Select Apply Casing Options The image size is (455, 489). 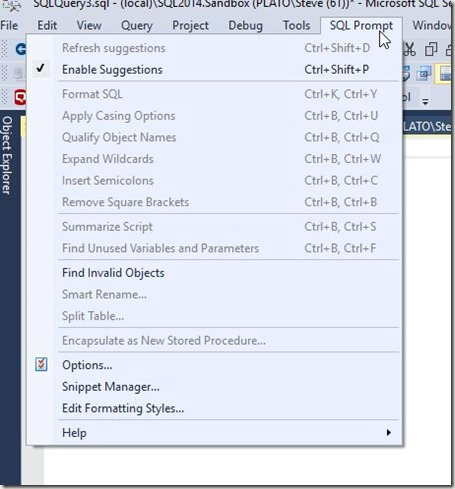tap(214, 116)
